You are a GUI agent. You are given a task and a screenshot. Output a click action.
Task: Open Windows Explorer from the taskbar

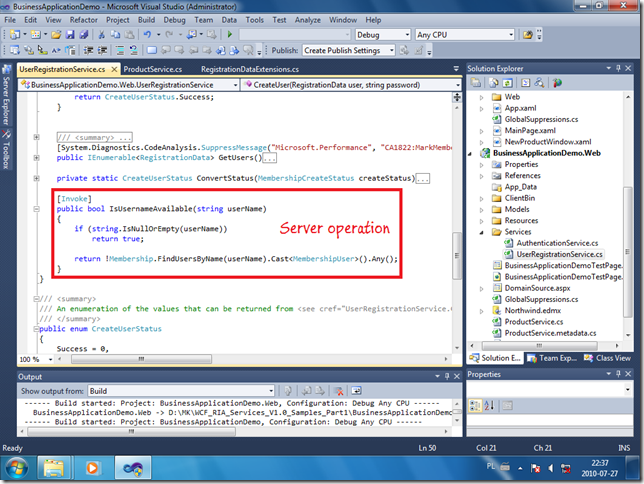[x=54, y=468]
